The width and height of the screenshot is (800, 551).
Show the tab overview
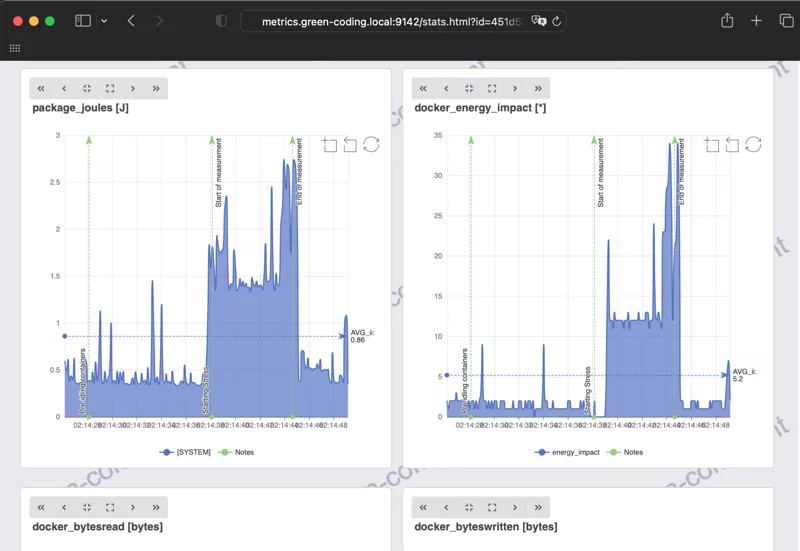coord(786,21)
